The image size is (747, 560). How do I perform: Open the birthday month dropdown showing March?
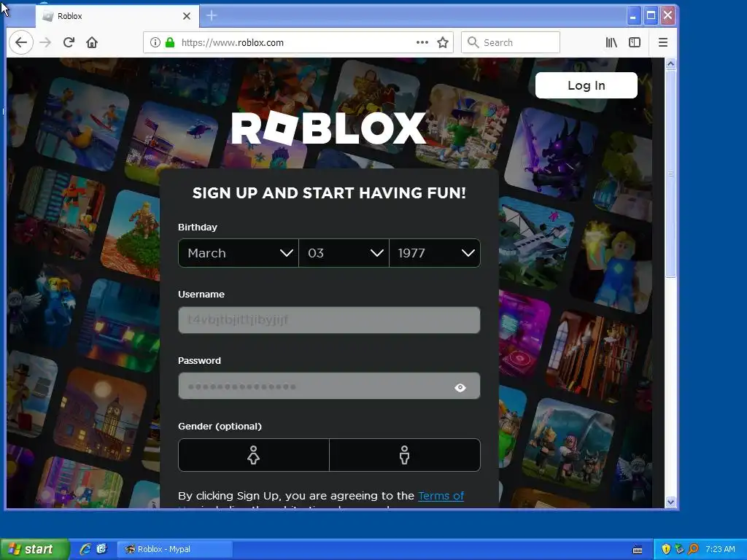239,253
